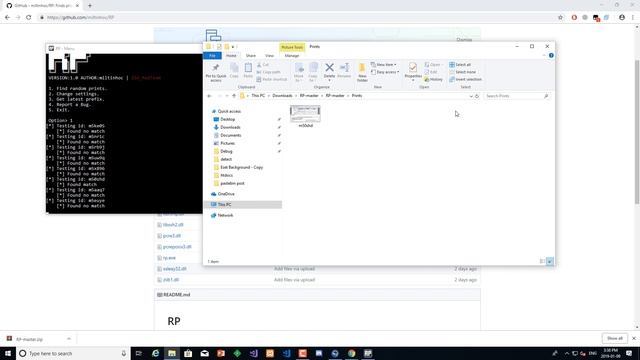Click the ribbon Copy icon
Image resolution: width=640 pixels, height=360 pixels.
tap(234, 70)
